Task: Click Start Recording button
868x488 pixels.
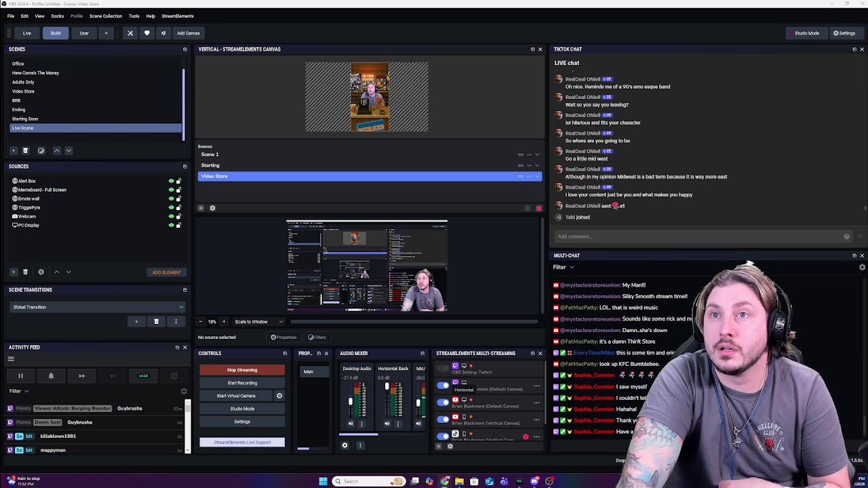Action: 242,383
